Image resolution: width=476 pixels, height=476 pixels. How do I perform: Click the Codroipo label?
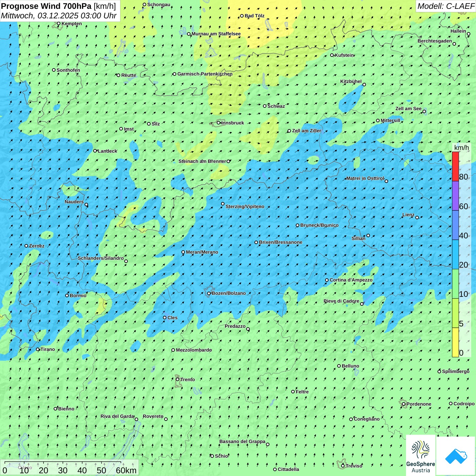(464, 404)
